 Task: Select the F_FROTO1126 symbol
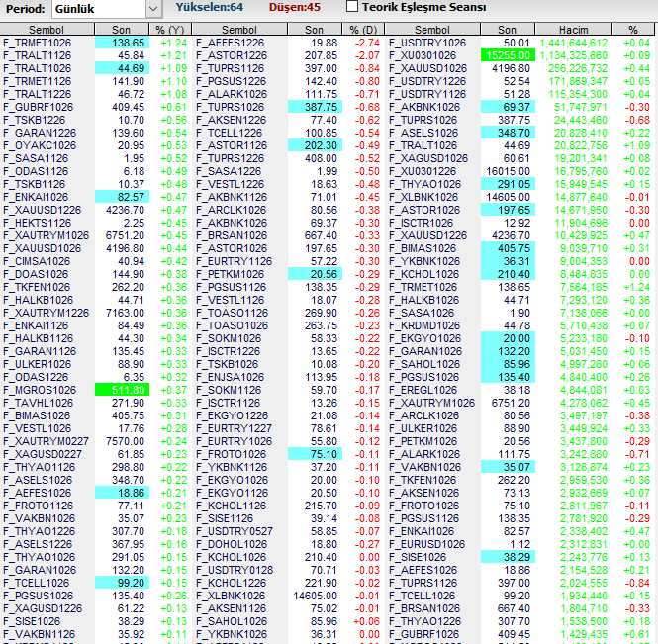tap(39, 506)
